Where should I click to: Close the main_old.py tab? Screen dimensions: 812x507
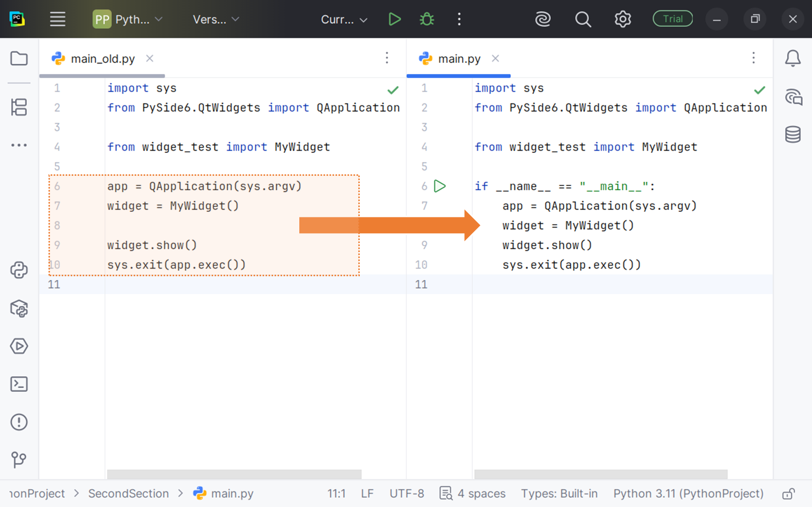point(149,58)
